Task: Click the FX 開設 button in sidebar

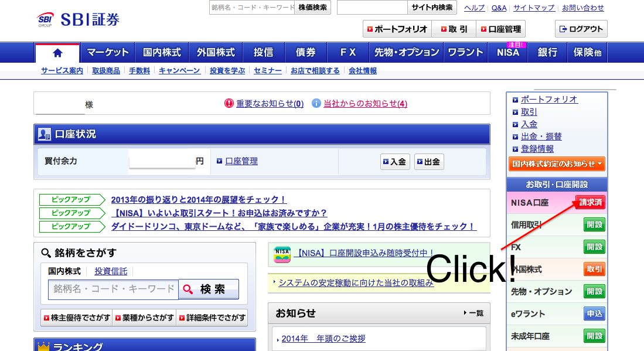Action: point(594,247)
